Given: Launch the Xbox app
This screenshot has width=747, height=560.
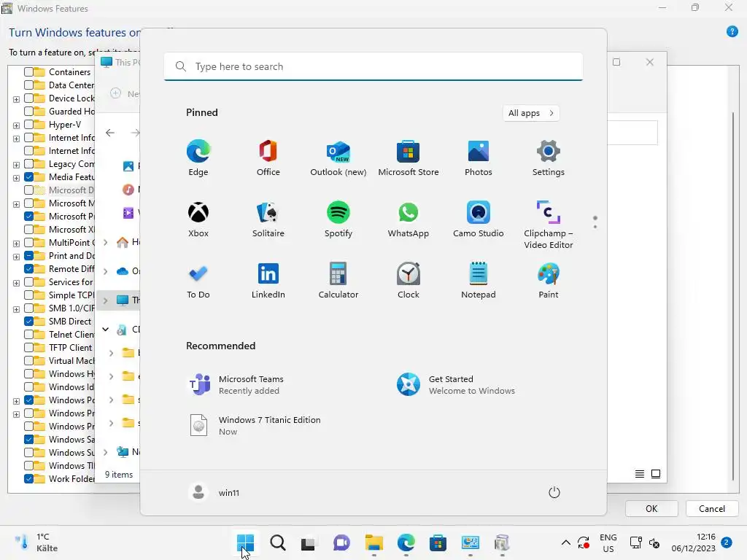Looking at the screenshot, I should pos(198,219).
